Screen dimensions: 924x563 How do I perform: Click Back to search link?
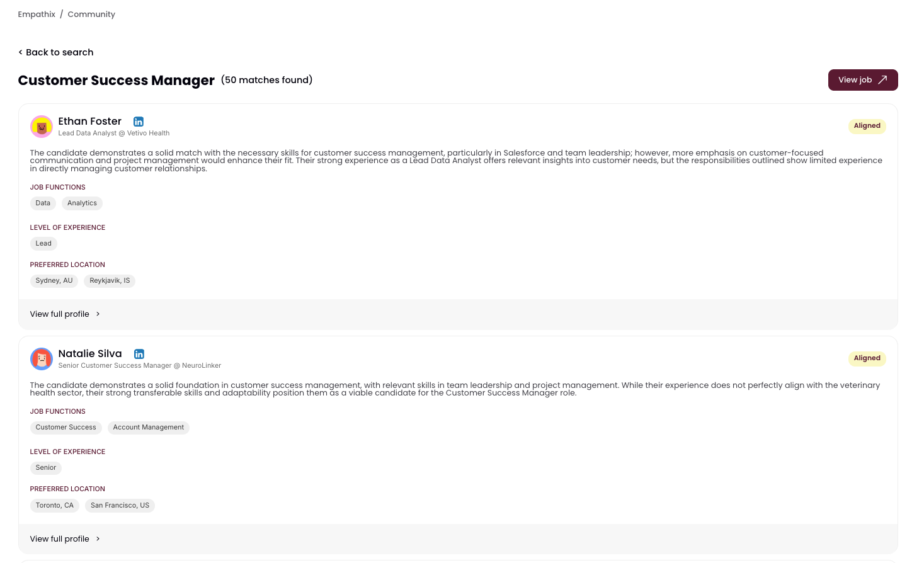point(56,52)
